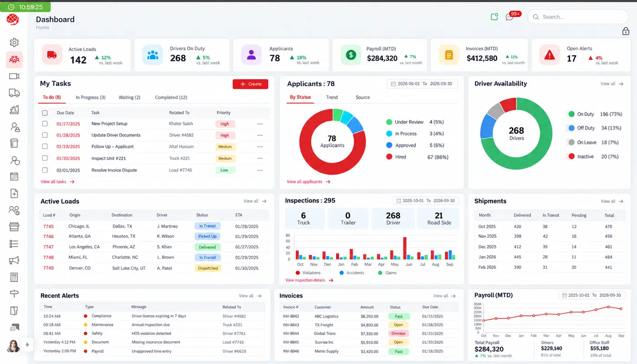Screen dimensions: 637x364
Task: Open the video camera sidebar icon
Action: 14,76
